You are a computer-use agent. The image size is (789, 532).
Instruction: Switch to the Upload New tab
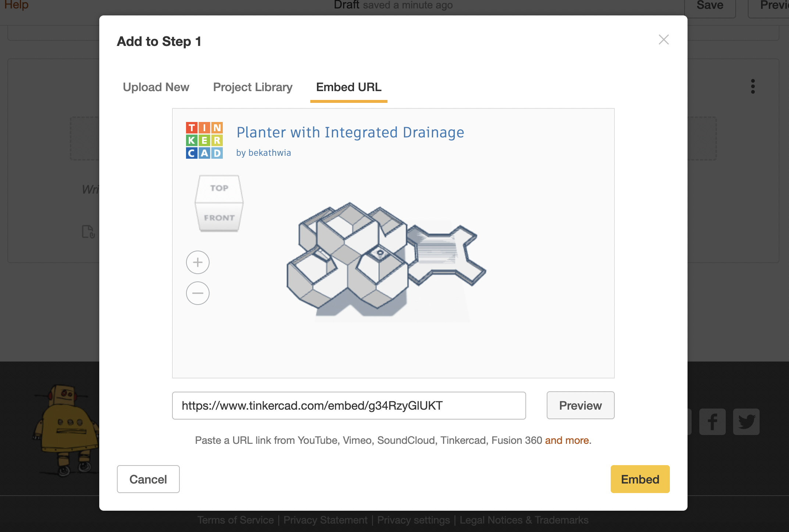156,87
